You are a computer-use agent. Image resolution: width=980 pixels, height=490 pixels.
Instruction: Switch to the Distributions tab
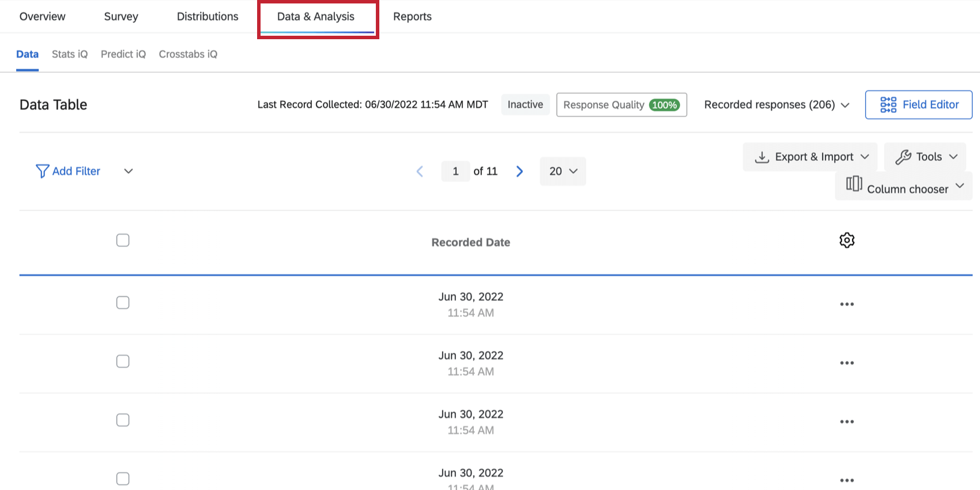click(208, 17)
